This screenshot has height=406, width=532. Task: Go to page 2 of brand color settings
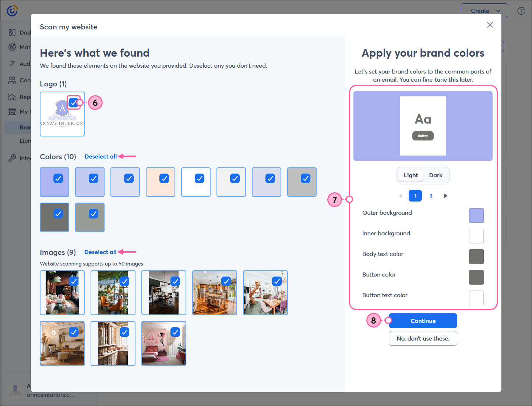(431, 196)
